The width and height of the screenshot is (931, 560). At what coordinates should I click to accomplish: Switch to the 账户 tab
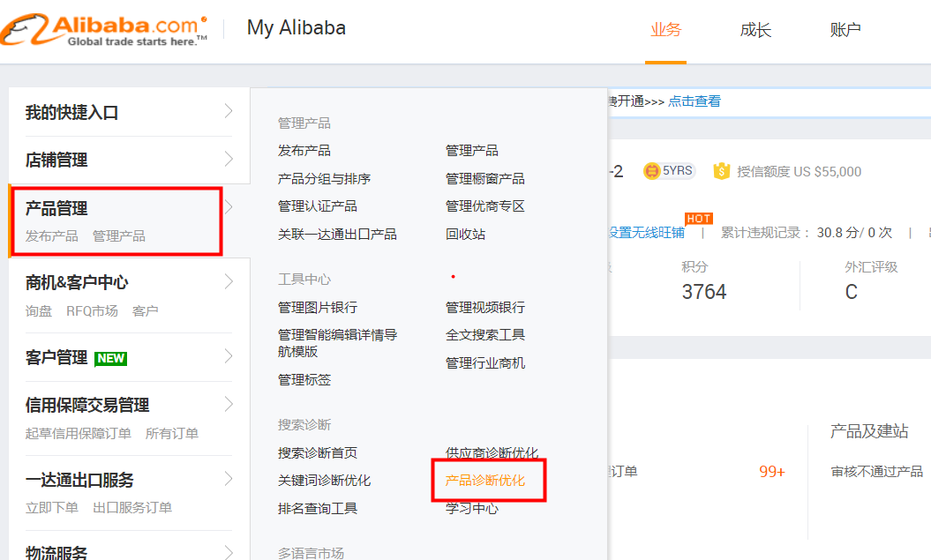point(845,29)
